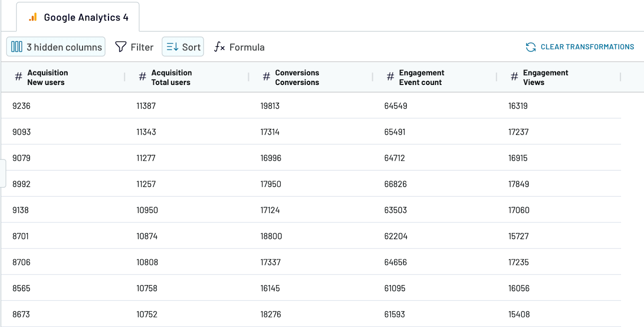Open the Filter options

[x=134, y=47]
